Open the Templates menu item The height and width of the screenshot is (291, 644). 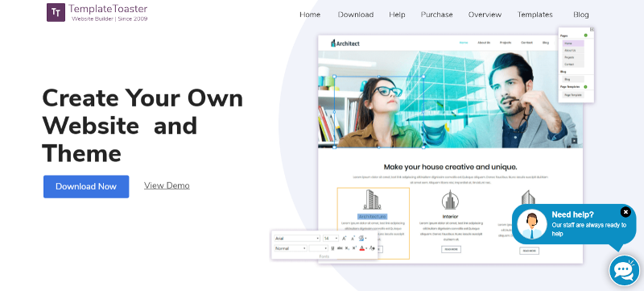coord(535,15)
